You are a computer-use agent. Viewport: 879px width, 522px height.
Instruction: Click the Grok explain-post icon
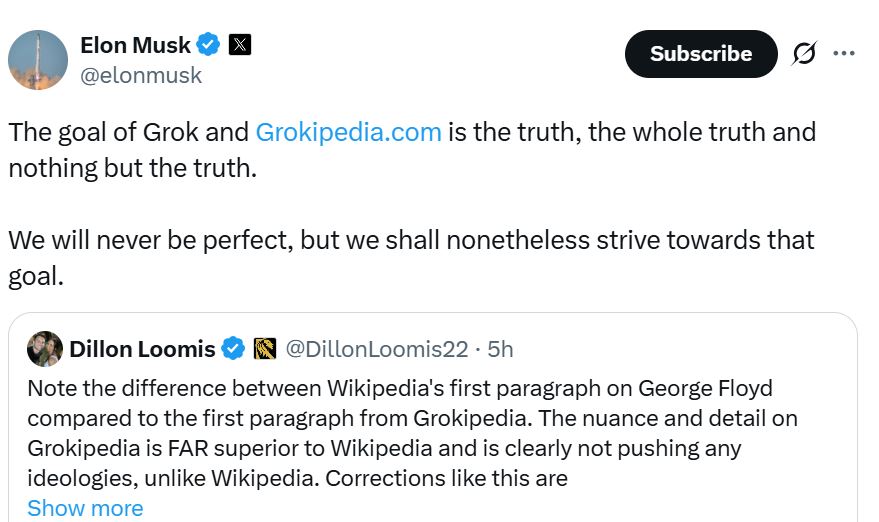[803, 54]
